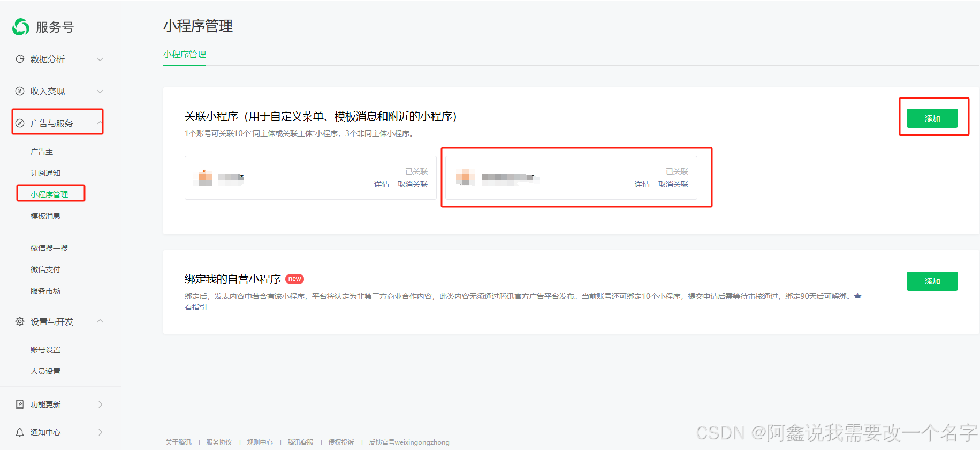Open the 通知中心 arrow
The width and height of the screenshot is (980, 450).
[x=100, y=432]
